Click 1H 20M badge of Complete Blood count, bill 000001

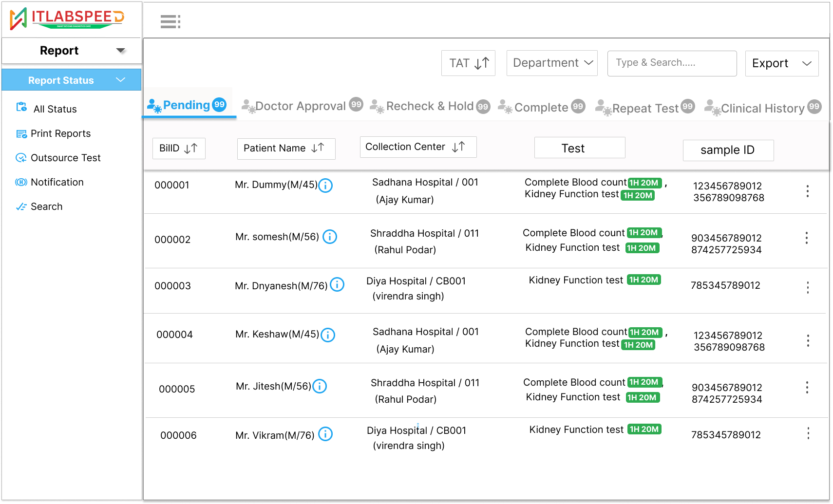(x=644, y=183)
